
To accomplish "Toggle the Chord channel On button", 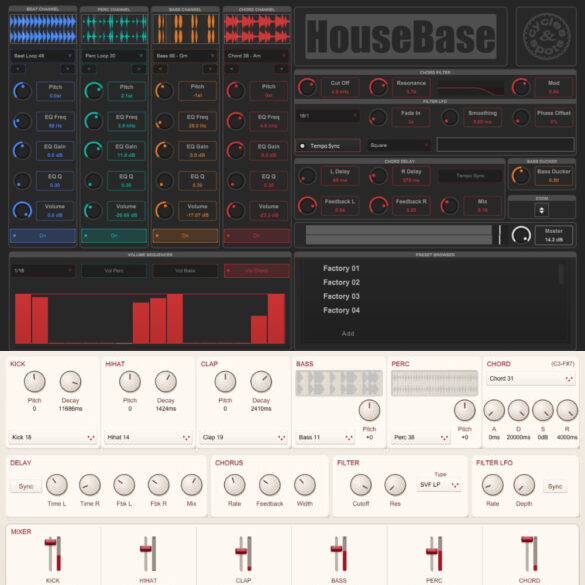I will (x=256, y=236).
